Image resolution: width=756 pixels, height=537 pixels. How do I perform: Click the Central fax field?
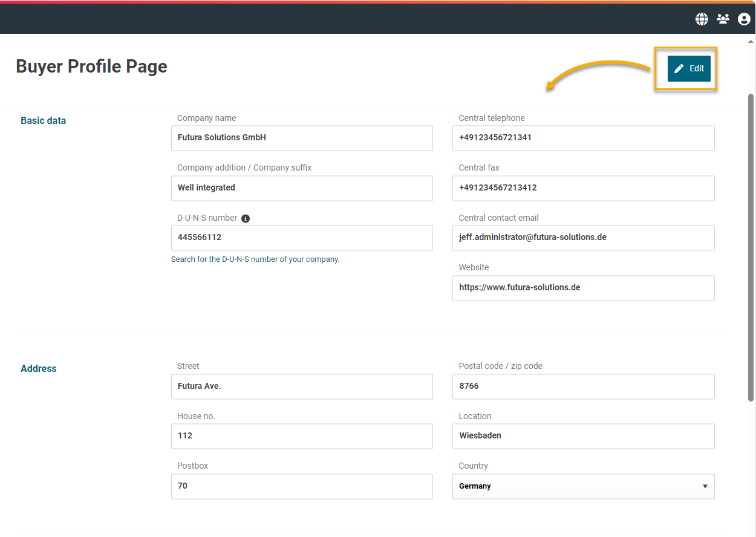pos(583,188)
